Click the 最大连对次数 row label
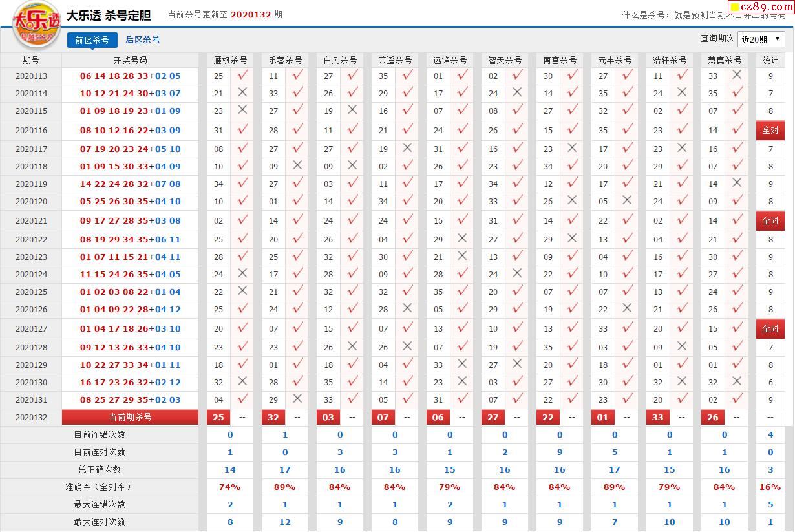 coord(100,522)
